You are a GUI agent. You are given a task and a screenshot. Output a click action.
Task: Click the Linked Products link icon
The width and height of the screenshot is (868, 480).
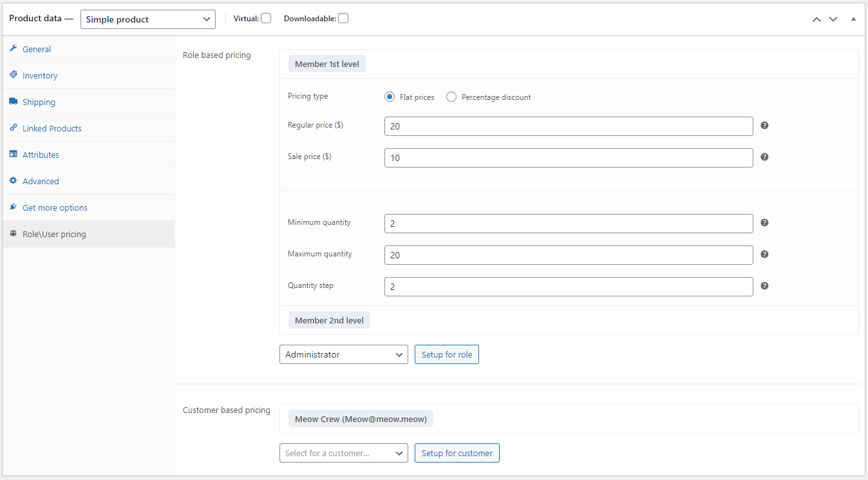point(13,128)
